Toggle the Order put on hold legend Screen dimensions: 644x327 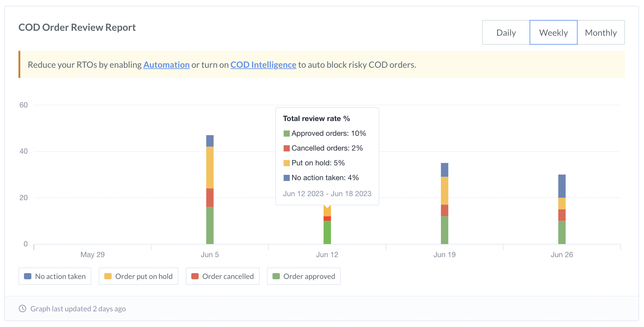coord(138,276)
